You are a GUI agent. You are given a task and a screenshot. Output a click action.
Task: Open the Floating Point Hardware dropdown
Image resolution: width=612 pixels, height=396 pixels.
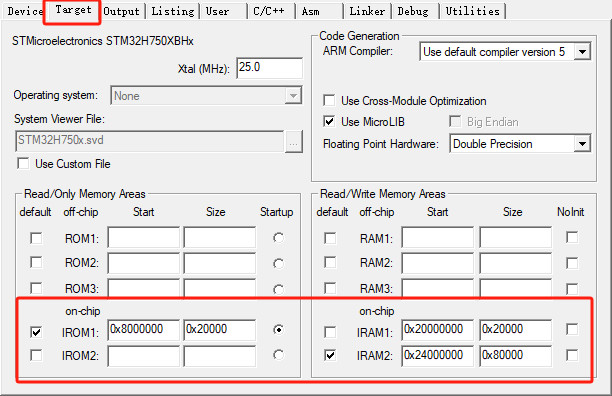(x=520, y=144)
